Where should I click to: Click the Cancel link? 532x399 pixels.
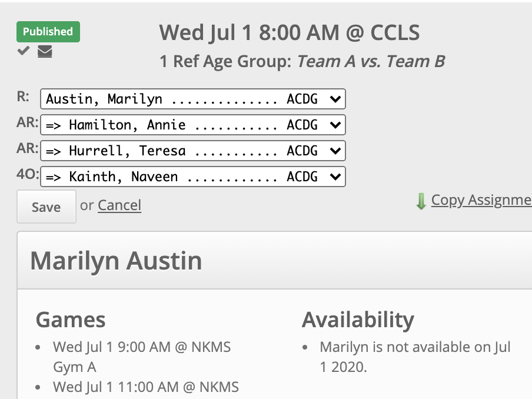[119, 205]
